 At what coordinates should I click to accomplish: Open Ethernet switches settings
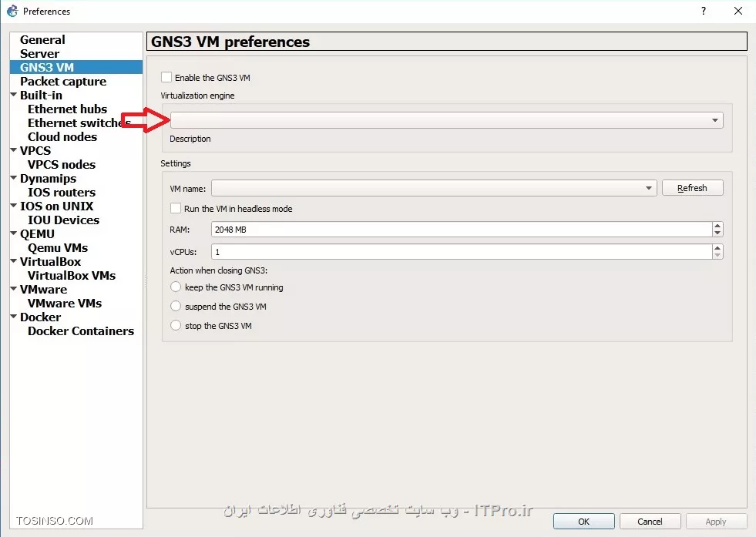(x=79, y=123)
